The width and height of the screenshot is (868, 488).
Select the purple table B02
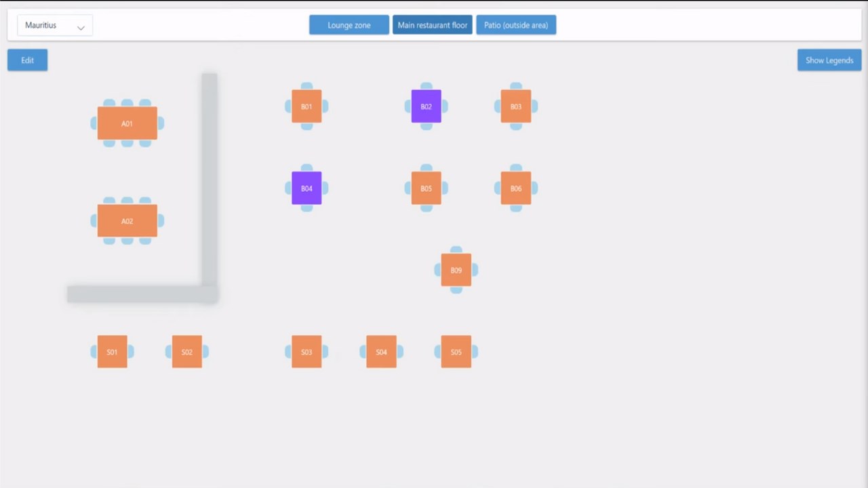426,106
